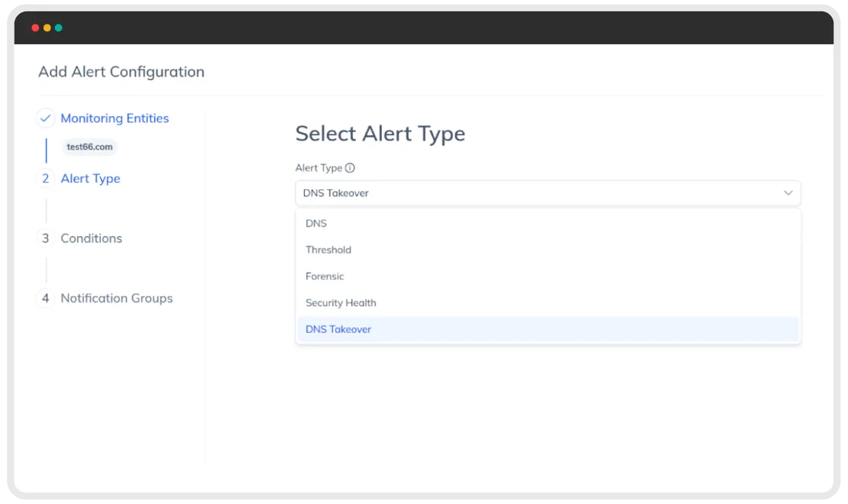Click step number 2 circle

(x=45, y=179)
